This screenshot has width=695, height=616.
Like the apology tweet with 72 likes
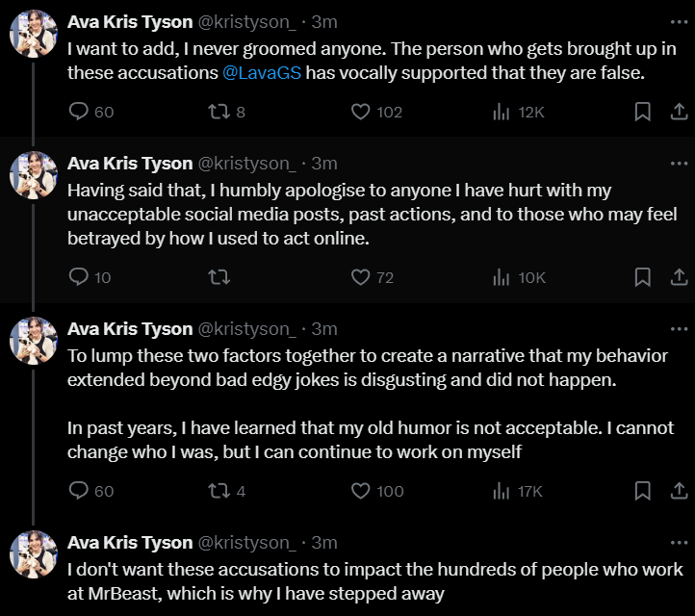[x=361, y=277]
